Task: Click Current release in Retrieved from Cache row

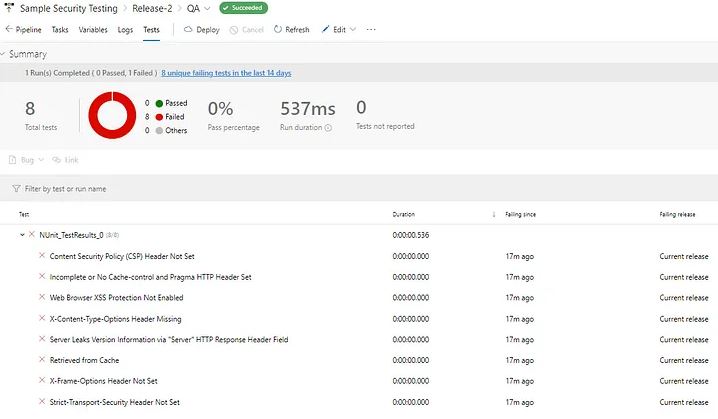Action: coord(684,360)
